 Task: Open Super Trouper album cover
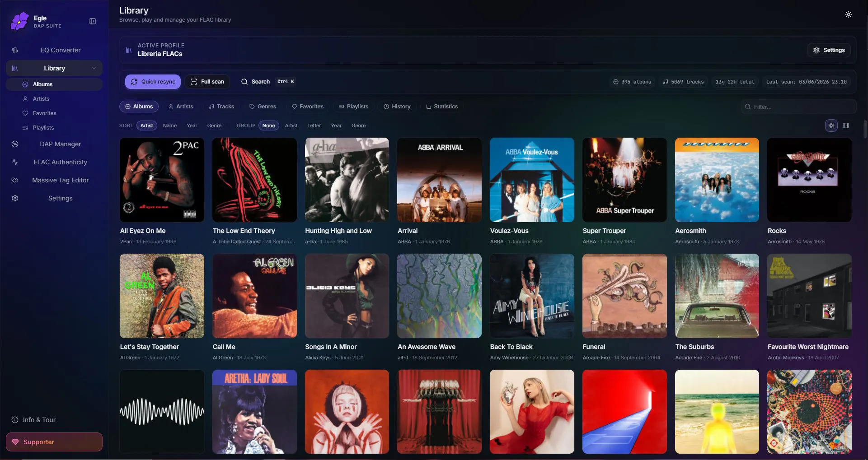coord(624,180)
